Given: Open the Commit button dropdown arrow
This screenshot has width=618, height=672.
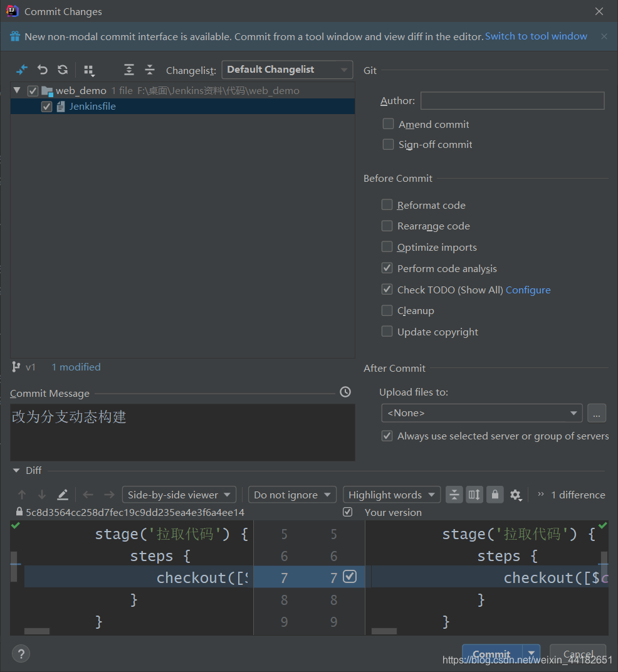Looking at the screenshot, I should point(532,654).
